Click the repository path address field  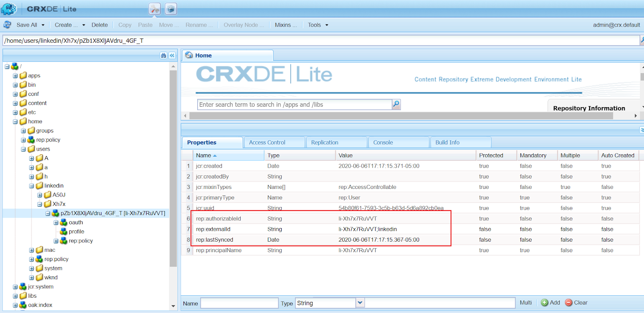coord(321,40)
